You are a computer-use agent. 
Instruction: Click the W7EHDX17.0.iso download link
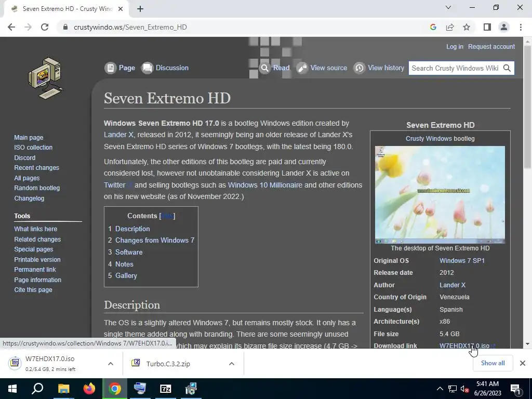(464, 345)
